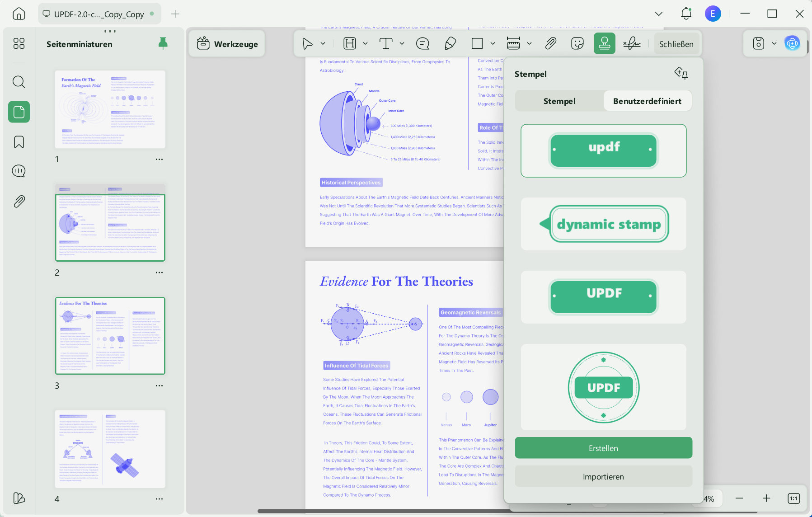
Task: Click the 'Geomagnetic Reversals' section label
Action: tap(470, 312)
